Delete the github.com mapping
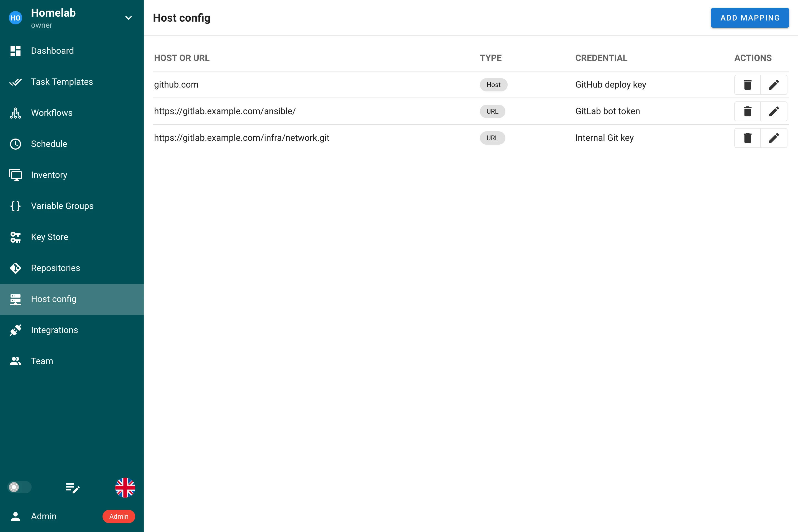Viewport: 798px width, 532px height. pyautogui.click(x=748, y=85)
